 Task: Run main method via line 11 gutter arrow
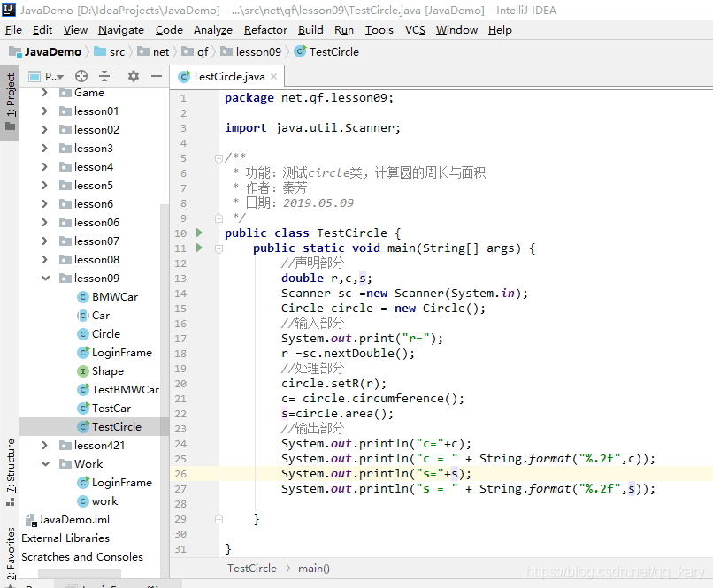[x=199, y=248]
